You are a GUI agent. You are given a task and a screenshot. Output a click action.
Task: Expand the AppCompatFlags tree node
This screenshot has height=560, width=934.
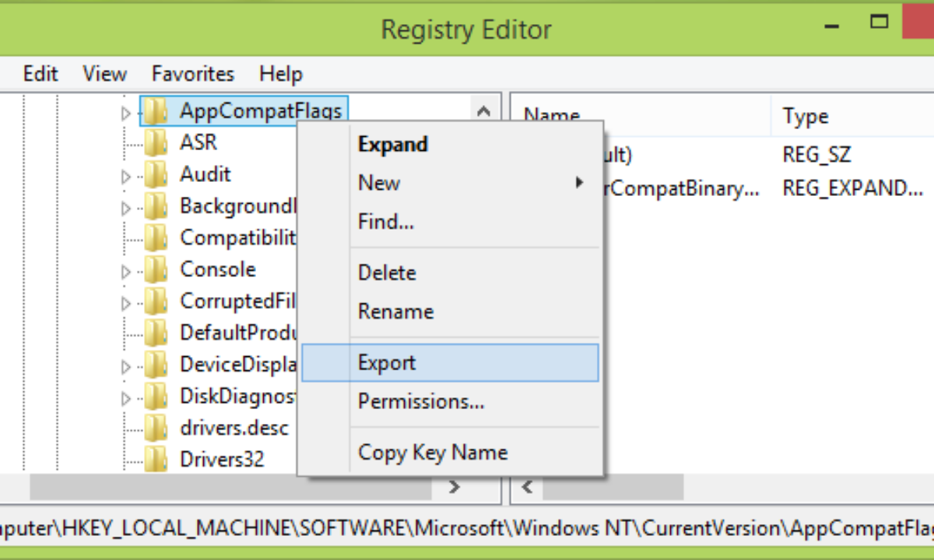pos(126,114)
